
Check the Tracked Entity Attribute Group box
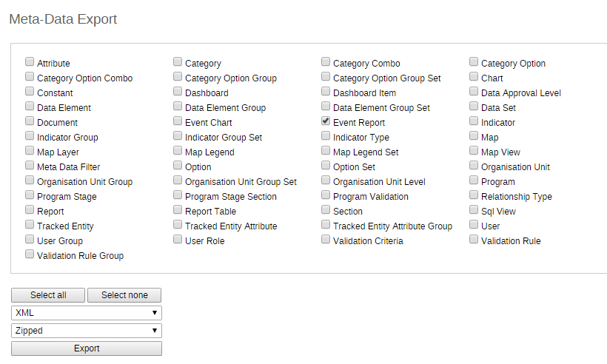(326, 225)
